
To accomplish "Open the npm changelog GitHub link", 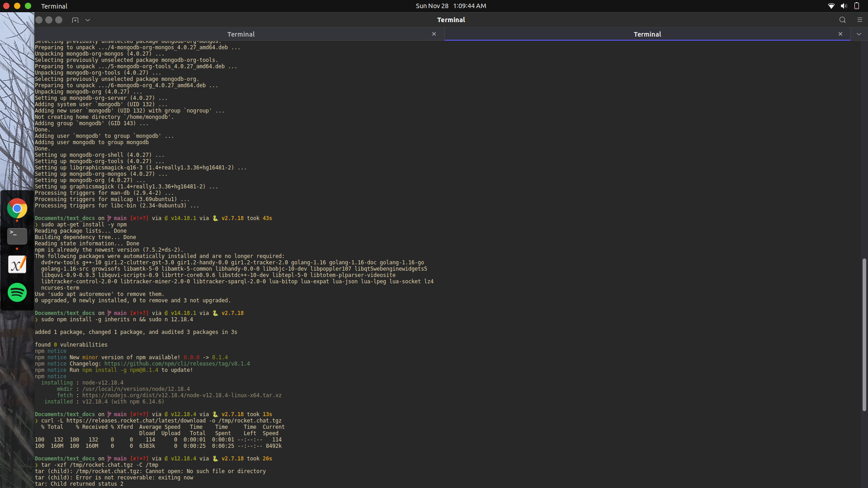I will coord(177,364).
